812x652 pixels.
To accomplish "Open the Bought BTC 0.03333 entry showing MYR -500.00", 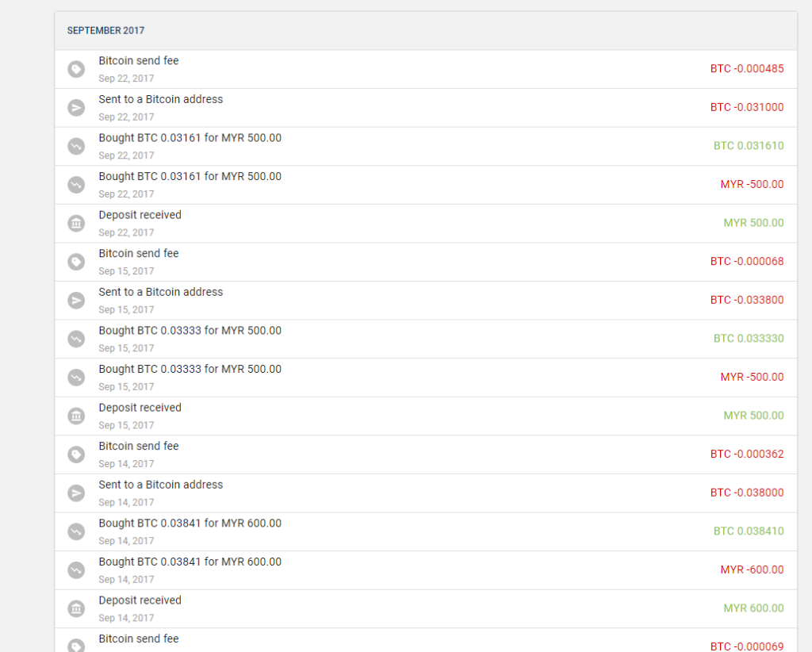I will tap(426, 377).
